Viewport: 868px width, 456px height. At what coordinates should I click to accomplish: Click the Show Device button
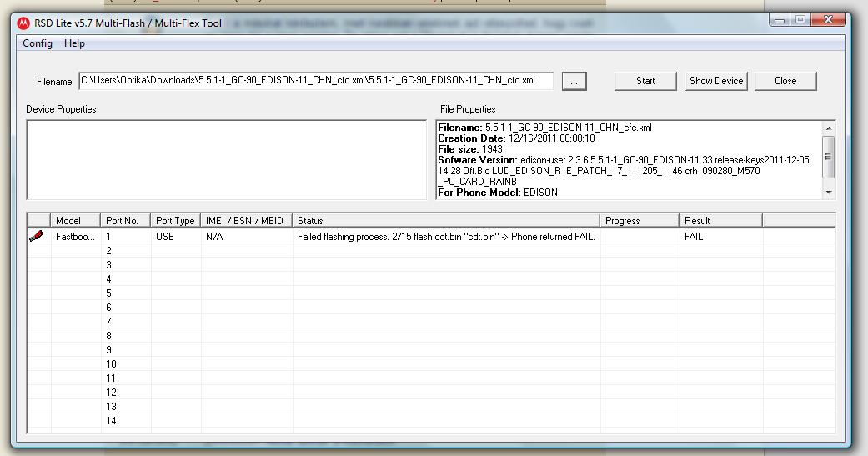tap(716, 81)
